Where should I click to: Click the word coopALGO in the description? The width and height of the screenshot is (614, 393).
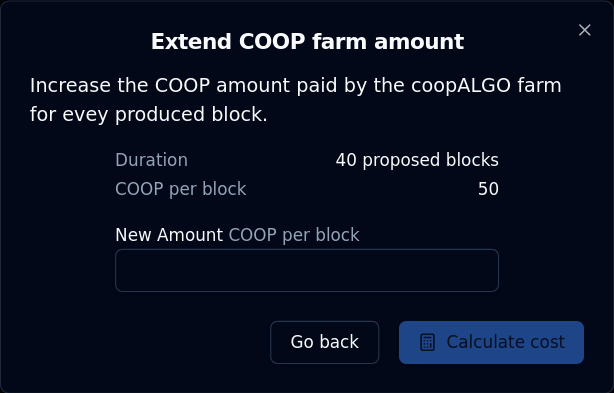(461, 86)
